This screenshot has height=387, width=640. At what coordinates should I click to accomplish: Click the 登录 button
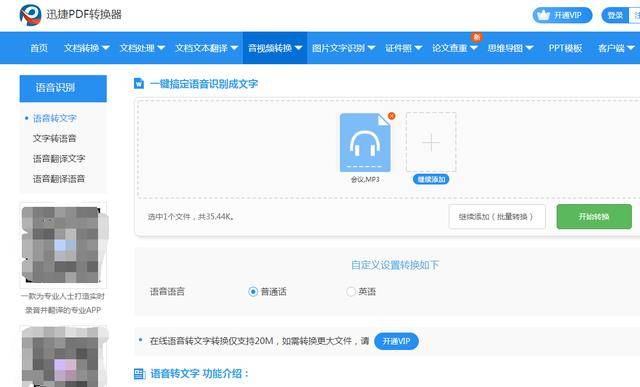(615, 16)
